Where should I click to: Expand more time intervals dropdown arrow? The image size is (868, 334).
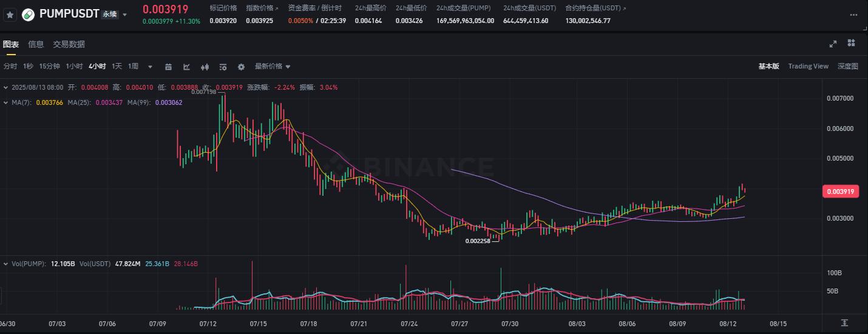point(150,67)
